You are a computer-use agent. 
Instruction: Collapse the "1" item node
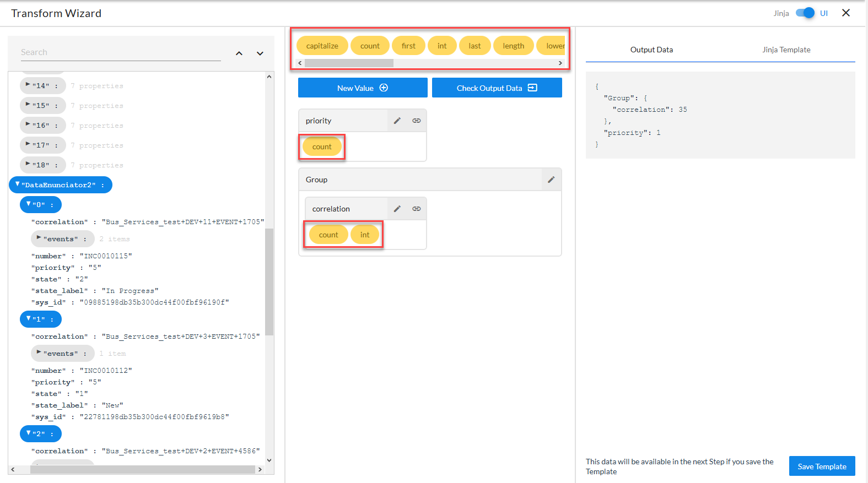pyautogui.click(x=29, y=319)
